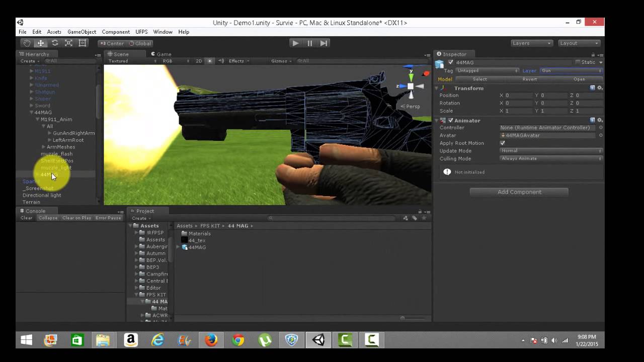
Task: Toggle the Static checkbox
Action: [x=578, y=62]
